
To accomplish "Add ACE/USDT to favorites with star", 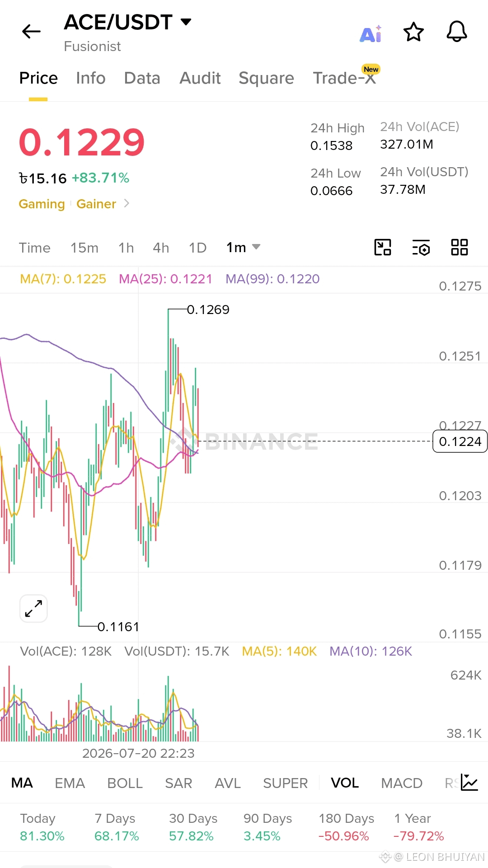I will (x=413, y=32).
